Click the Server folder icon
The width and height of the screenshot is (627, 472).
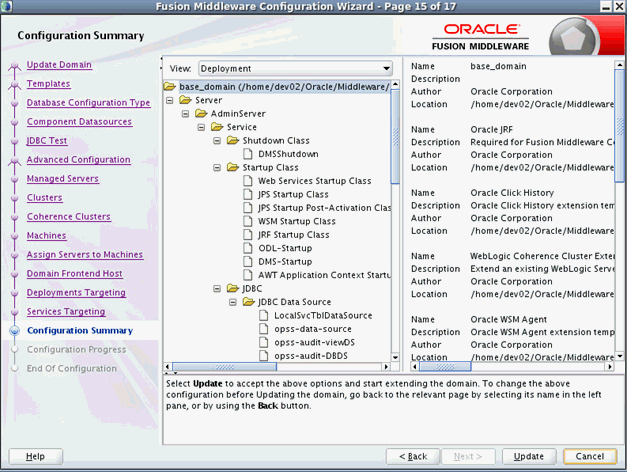(185, 100)
